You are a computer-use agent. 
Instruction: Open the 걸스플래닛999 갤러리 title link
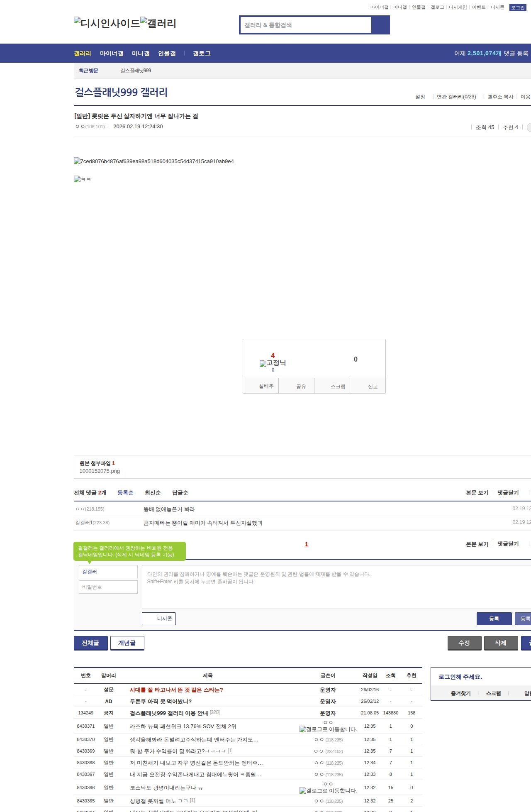(121, 92)
